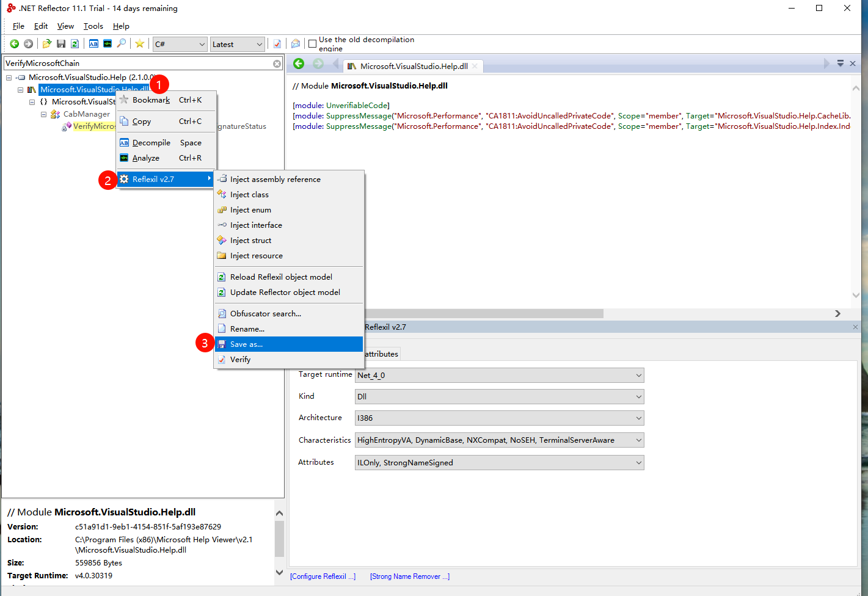Open the Edit menu
The image size is (868, 596).
41,26
